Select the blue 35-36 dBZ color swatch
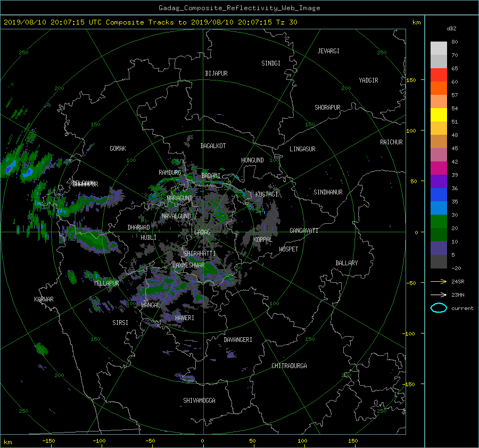Image resolution: width=479 pixels, height=448 pixels. 439,195
